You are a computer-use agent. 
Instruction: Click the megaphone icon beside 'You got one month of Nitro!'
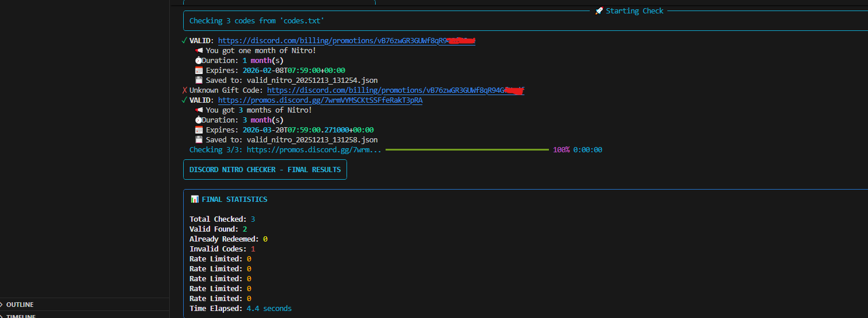pyautogui.click(x=199, y=51)
